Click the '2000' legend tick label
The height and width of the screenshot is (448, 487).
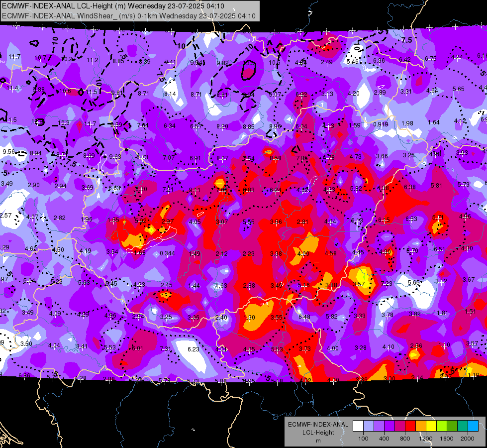pyautogui.click(x=468, y=439)
